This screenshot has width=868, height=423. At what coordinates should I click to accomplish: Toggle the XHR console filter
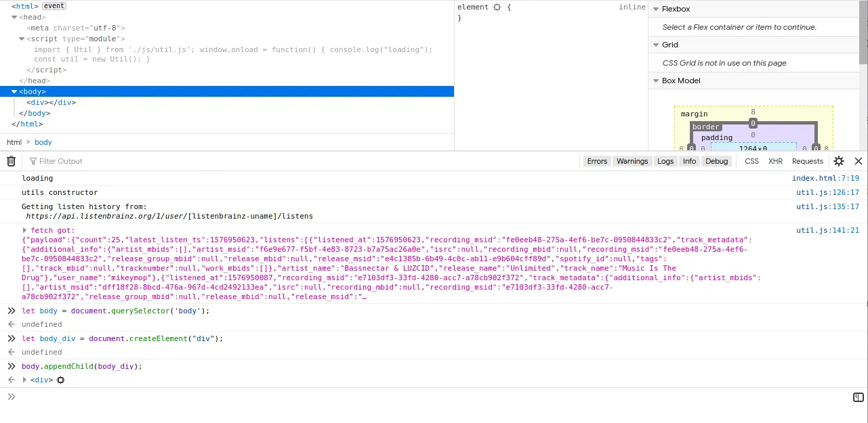775,161
